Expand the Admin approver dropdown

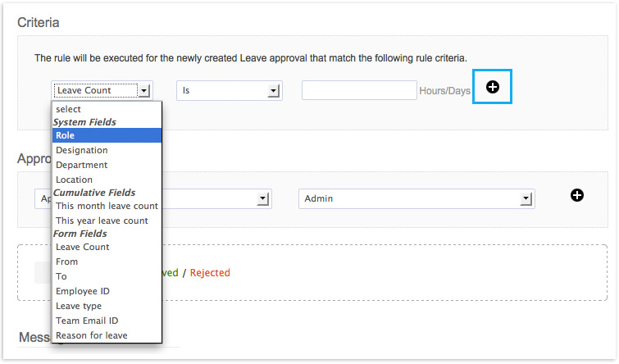pyautogui.click(x=416, y=198)
